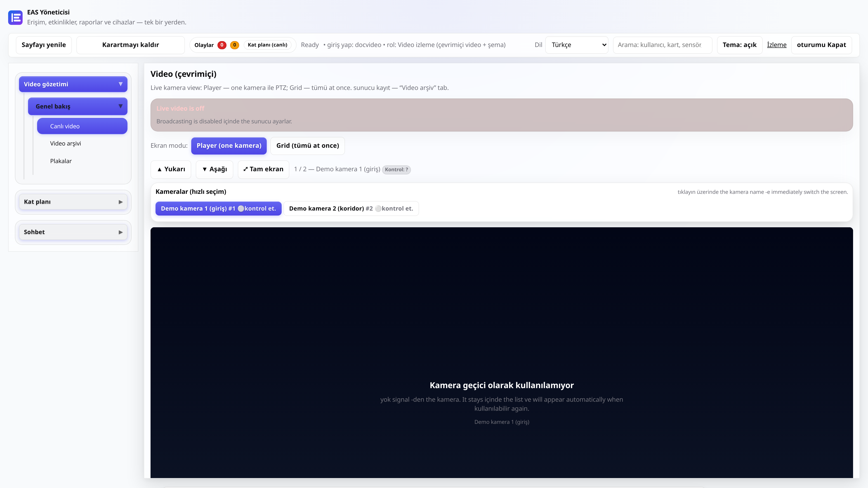Open Tam ekran fullscreen mode
868x488 pixels.
point(263,169)
